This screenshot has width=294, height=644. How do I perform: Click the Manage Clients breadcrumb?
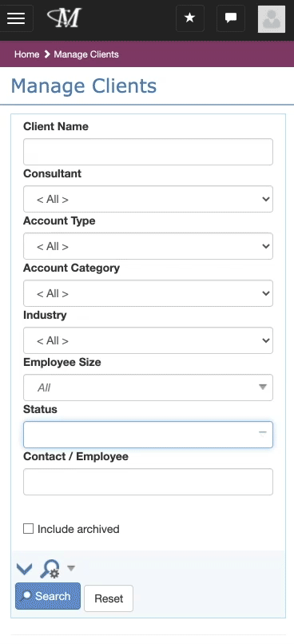[x=86, y=54]
